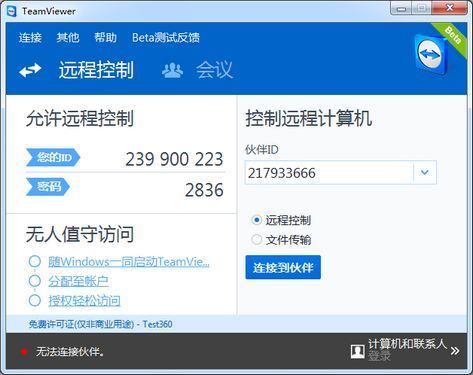
Task: Switch to the 会议 tab
Action: (214, 70)
